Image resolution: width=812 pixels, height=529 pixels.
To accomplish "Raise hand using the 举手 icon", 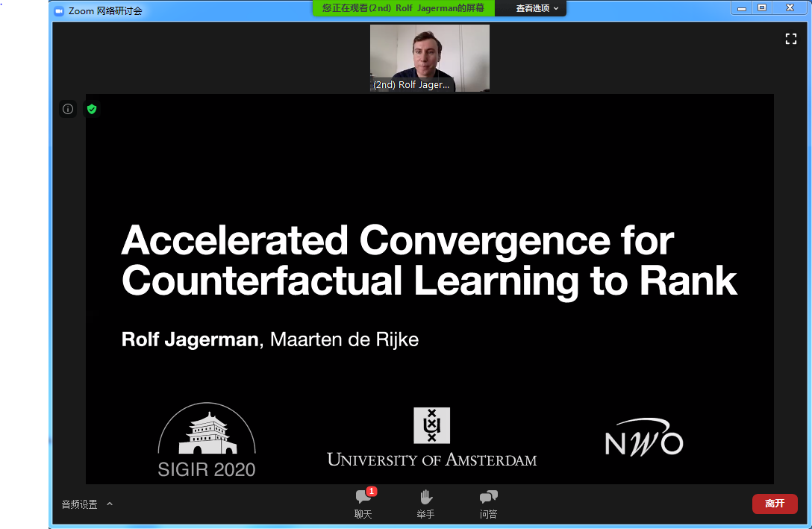I will tap(425, 504).
